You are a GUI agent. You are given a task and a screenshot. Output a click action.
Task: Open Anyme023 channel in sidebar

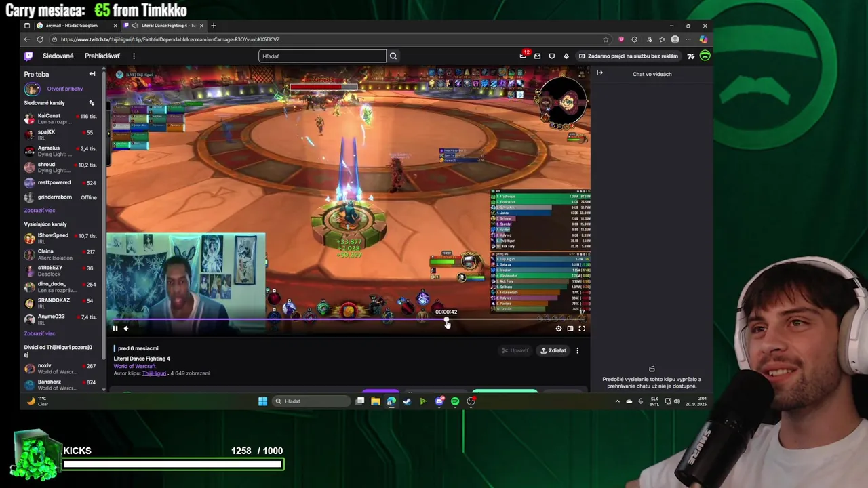pyautogui.click(x=60, y=319)
